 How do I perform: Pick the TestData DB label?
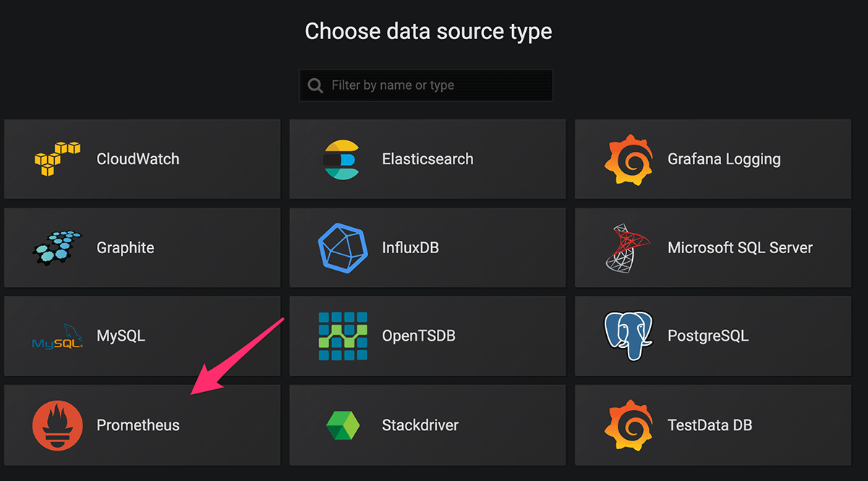click(x=710, y=425)
